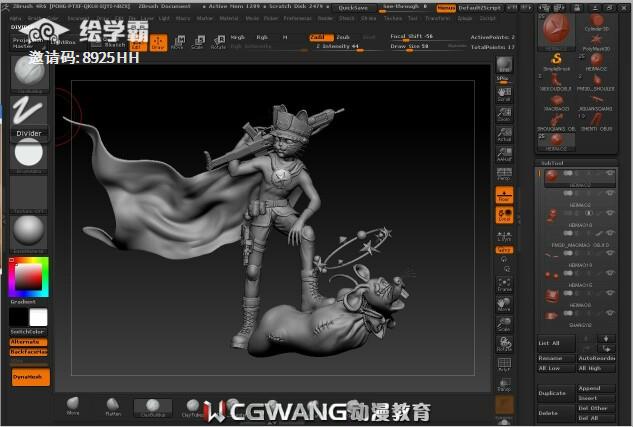633x427 pixels.
Task: Open the brush picker thumbnail
Action: pyautogui.click(x=29, y=73)
